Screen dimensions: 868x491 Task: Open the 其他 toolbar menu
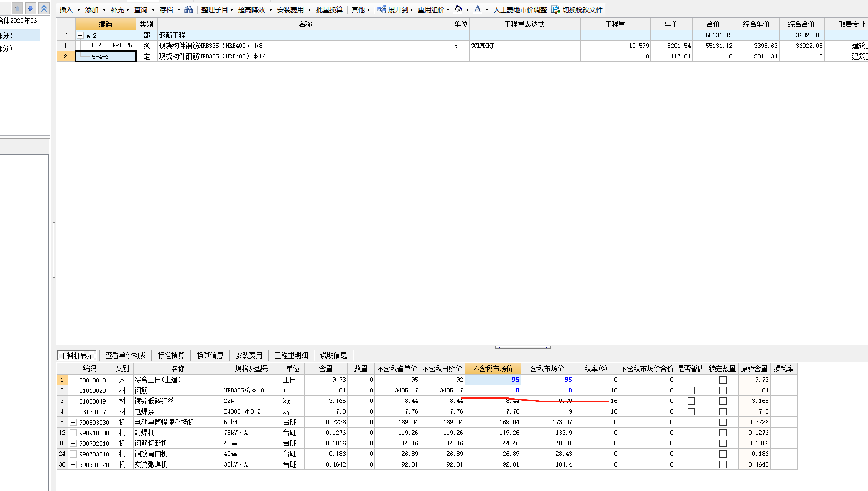point(361,9)
